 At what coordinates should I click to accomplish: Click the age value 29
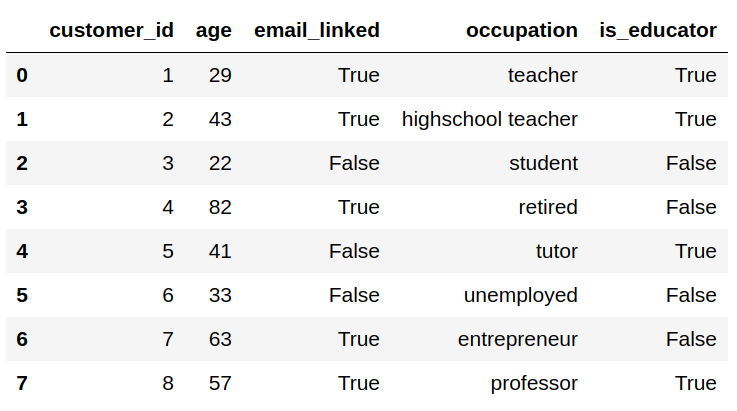[220, 75]
